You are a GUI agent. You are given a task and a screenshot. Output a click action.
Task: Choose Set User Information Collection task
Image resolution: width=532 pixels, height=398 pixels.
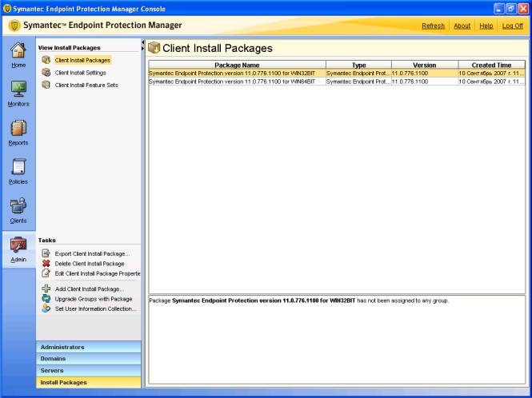coord(95,308)
